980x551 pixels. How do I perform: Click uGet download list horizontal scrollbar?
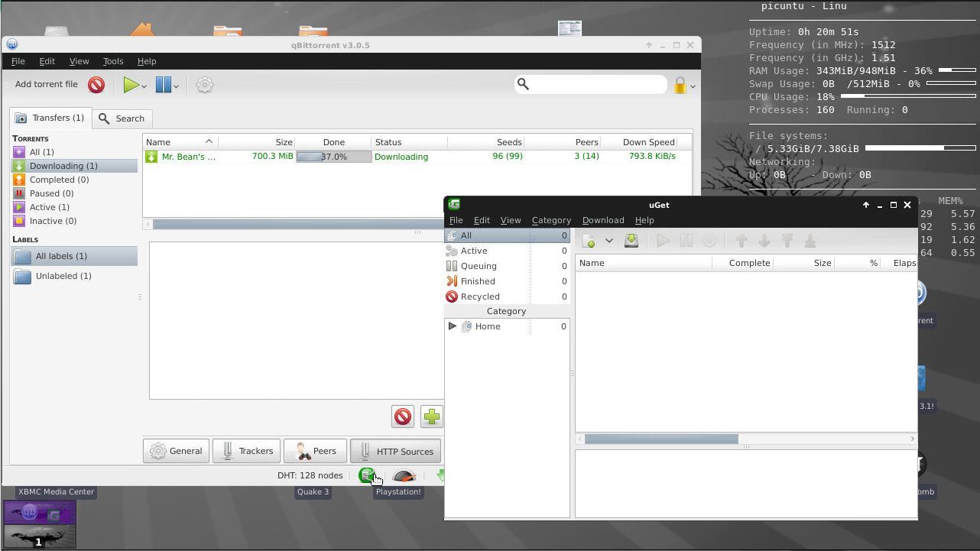pos(661,439)
